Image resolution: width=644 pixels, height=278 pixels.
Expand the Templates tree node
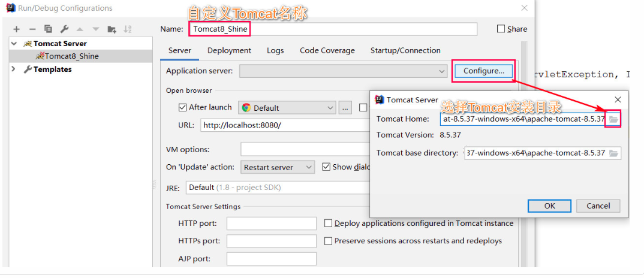pos(14,69)
